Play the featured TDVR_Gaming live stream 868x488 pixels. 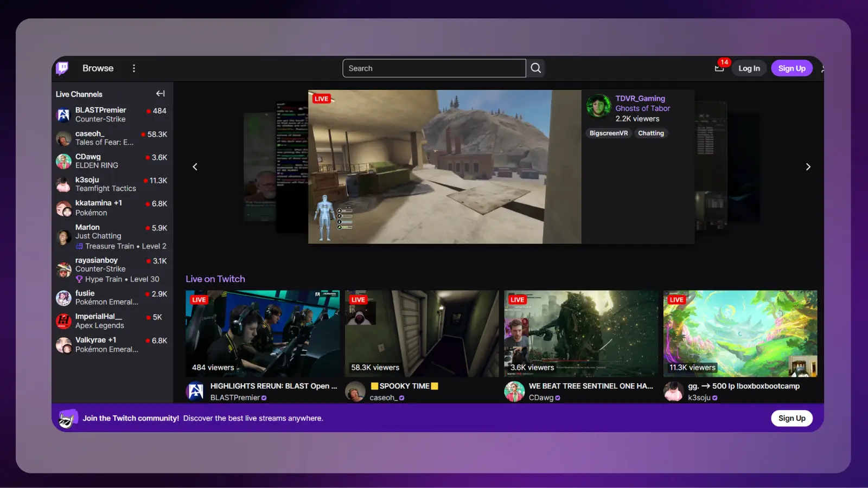coord(445,167)
